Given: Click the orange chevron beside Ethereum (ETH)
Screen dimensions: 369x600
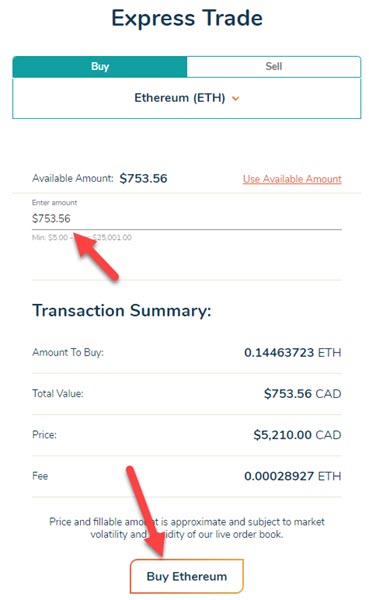Looking at the screenshot, I should point(236,99).
